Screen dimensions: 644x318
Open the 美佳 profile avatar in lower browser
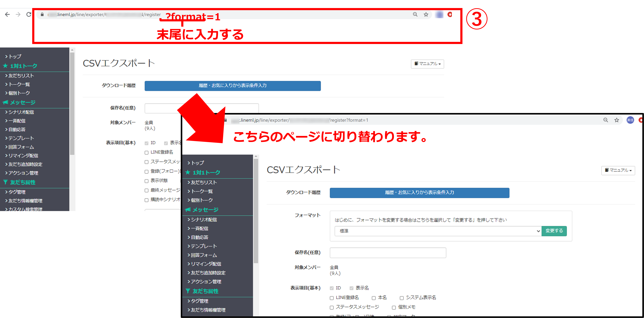pyautogui.click(x=630, y=120)
